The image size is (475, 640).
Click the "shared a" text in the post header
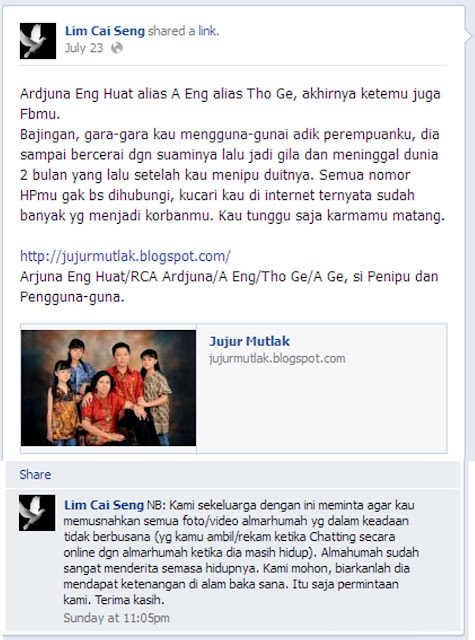(172, 31)
